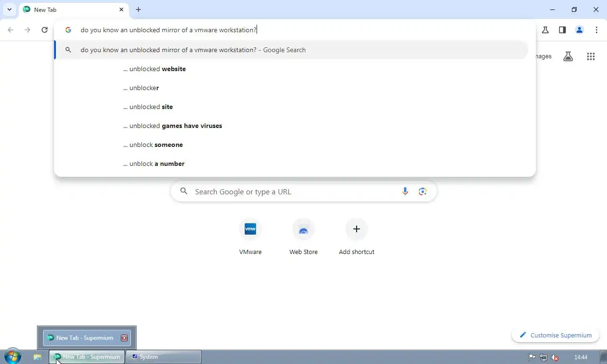Select New Tab - Supermium taskbar button
The width and height of the screenshot is (607, 364).
(87, 357)
